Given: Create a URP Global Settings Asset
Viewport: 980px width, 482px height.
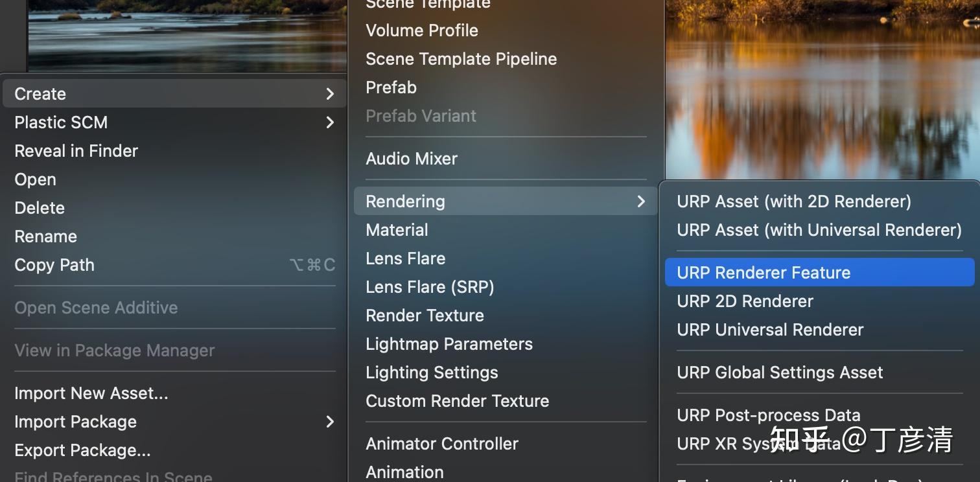Looking at the screenshot, I should [780, 372].
